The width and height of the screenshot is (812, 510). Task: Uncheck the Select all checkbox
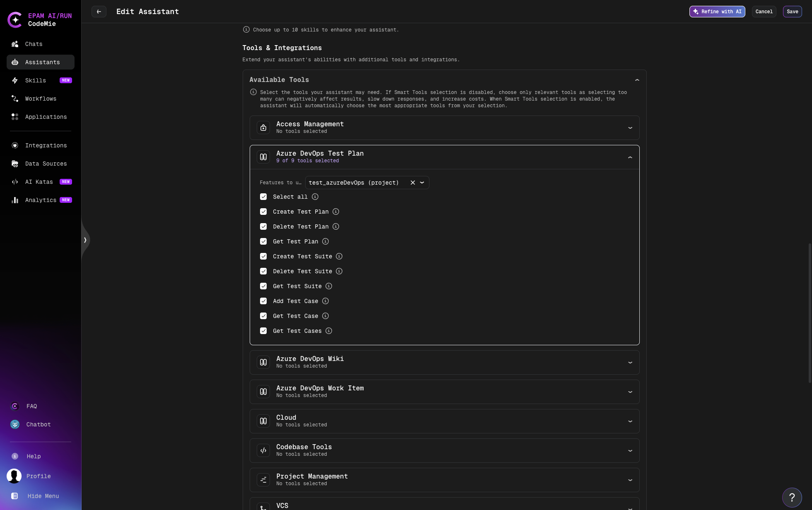click(263, 197)
